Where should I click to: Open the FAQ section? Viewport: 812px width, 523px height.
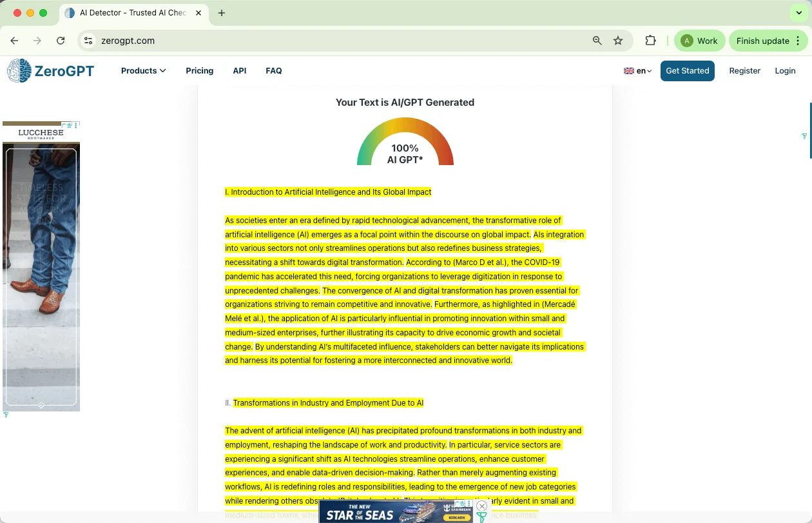pyautogui.click(x=274, y=71)
